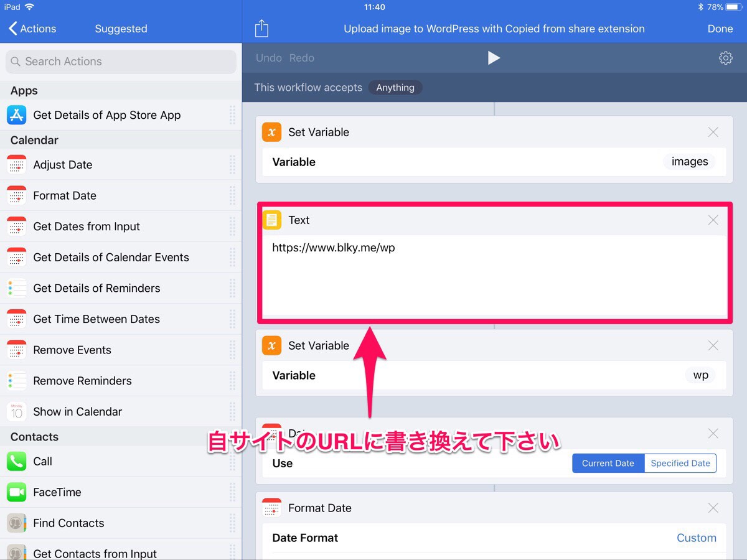Open the Custom date format selector
747x560 pixels.
(x=697, y=538)
